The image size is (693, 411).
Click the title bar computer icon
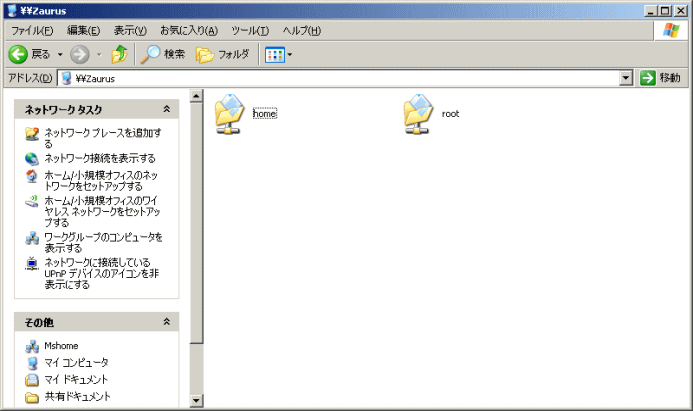pyautogui.click(x=12, y=11)
